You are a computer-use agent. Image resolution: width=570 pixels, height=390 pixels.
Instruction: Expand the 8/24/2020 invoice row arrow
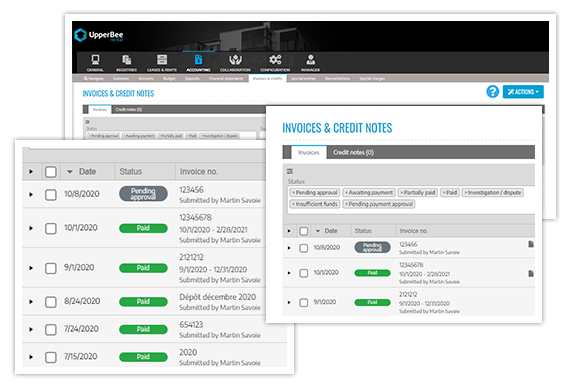(31, 302)
